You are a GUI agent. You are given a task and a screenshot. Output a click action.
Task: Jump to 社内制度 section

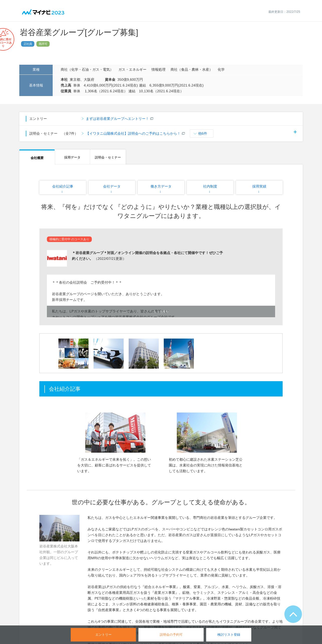(210, 187)
